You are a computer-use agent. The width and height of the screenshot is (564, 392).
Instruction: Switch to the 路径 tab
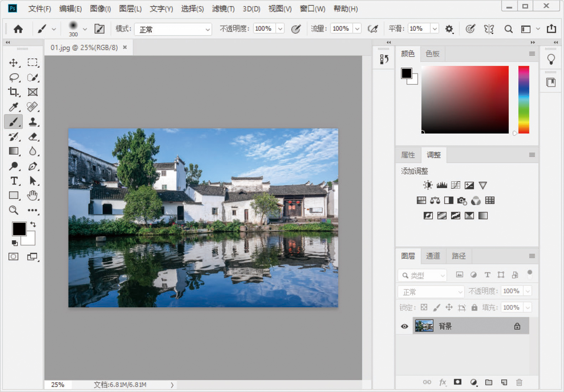pos(459,256)
